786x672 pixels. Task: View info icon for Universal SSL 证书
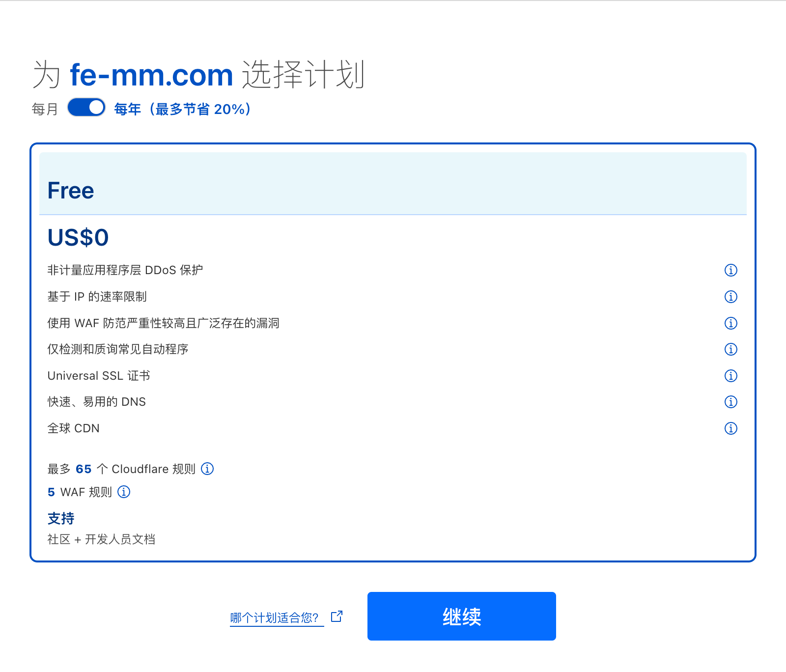point(730,376)
